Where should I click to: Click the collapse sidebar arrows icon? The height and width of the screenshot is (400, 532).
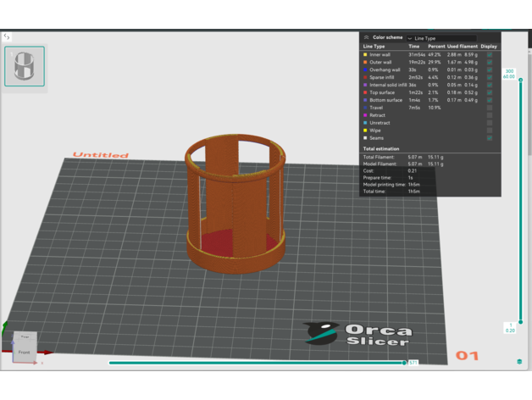[x=7, y=36]
